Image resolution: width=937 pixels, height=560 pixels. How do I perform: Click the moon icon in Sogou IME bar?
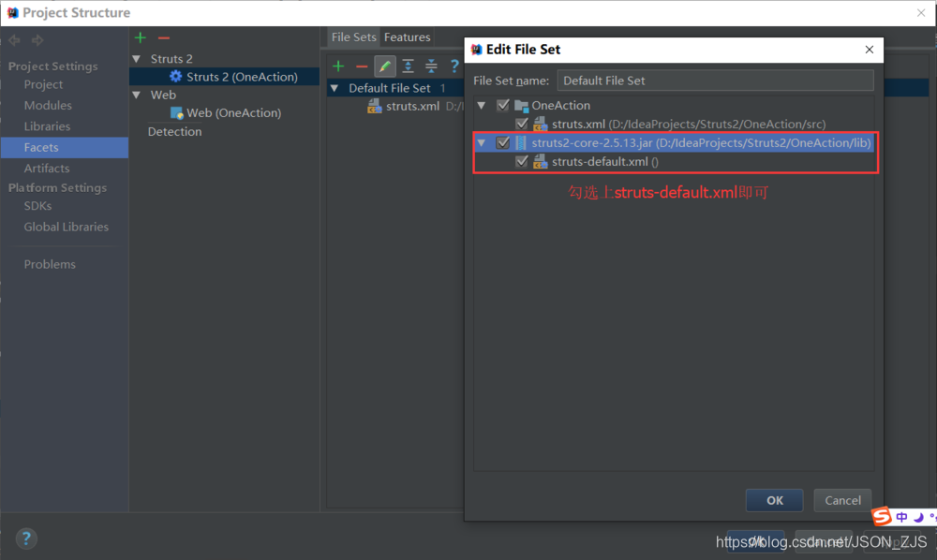coord(918,517)
